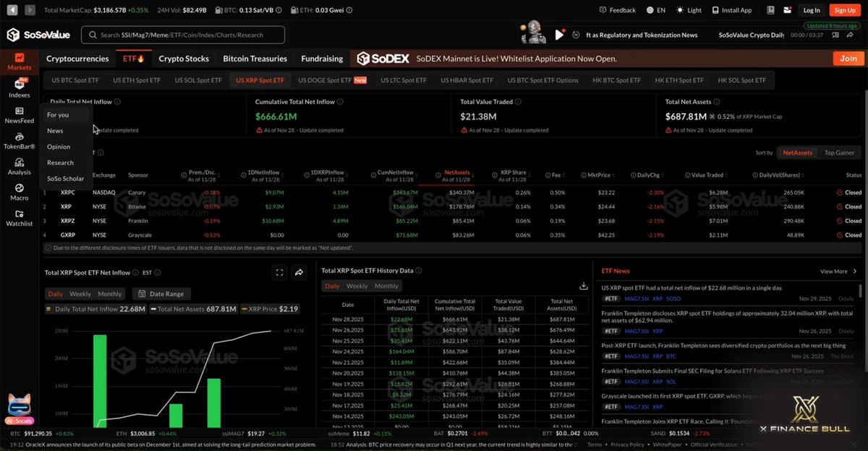Select the US SOL Spot ETF tab
This screenshot has width=868, height=451.
[197, 80]
